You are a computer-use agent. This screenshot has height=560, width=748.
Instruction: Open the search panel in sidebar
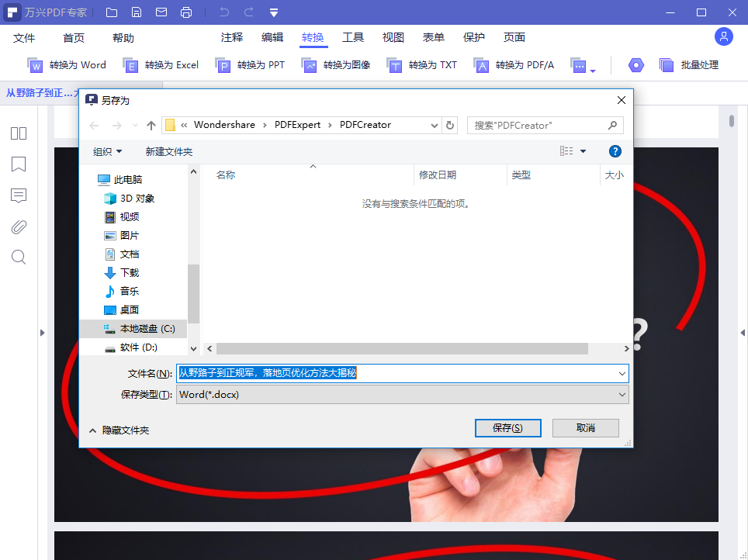click(x=19, y=257)
